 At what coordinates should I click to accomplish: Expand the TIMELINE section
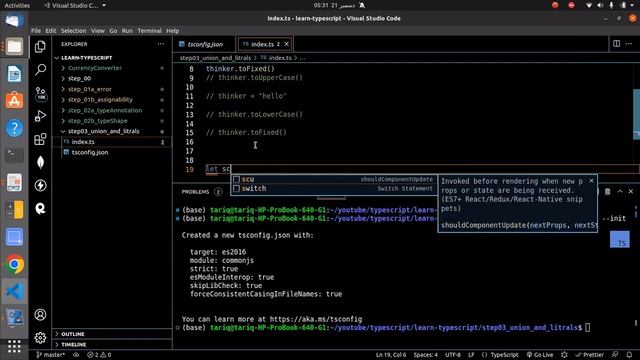112,344
